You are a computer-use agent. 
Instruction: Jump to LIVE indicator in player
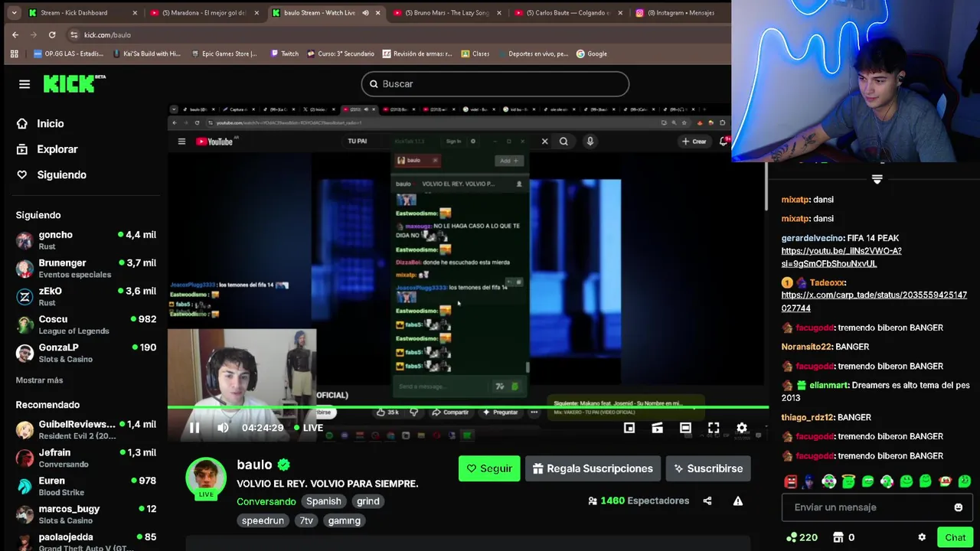(309, 428)
